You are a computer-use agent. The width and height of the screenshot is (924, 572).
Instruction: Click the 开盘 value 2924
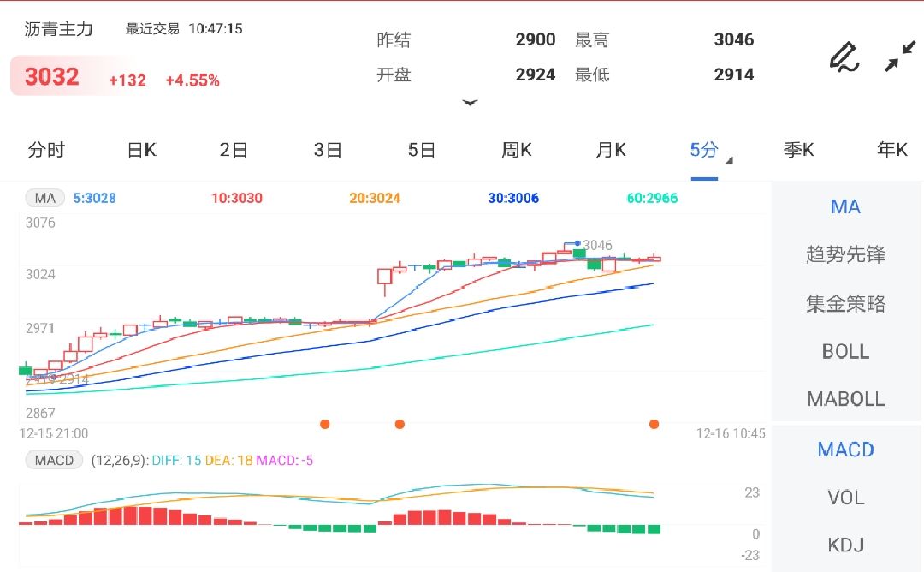coord(536,74)
